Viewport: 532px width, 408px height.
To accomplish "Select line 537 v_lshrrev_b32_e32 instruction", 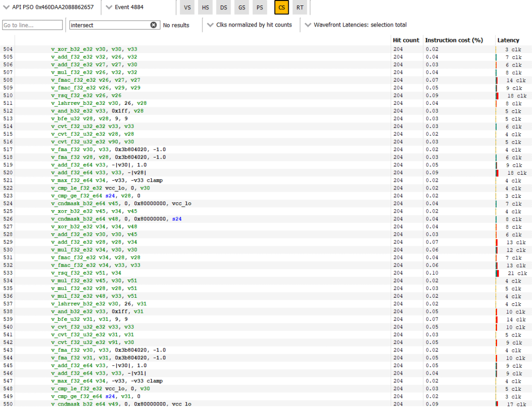I will (99, 304).
